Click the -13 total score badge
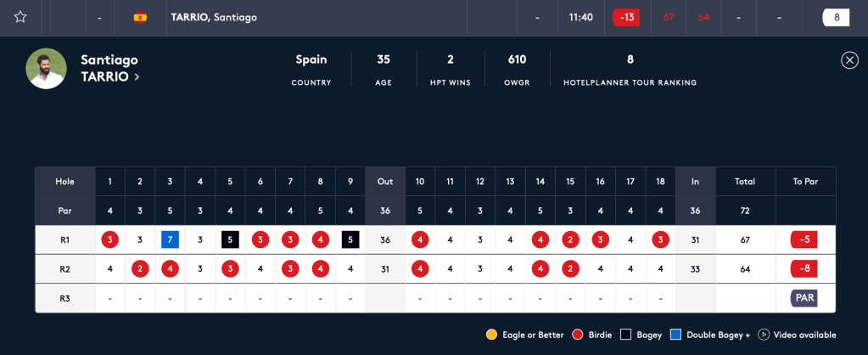The image size is (868, 355). click(628, 18)
